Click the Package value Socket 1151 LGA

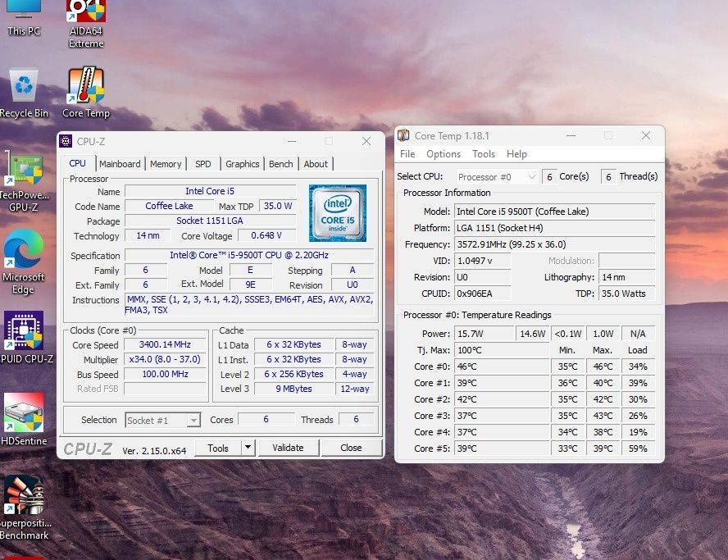click(210, 221)
